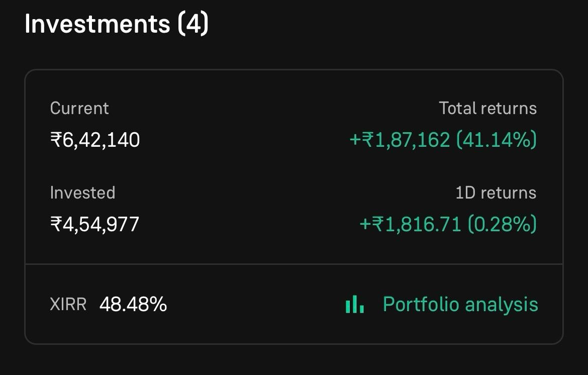Tap the 41.14% total returns percentage
The height and width of the screenshot is (375, 588).
pos(497,140)
